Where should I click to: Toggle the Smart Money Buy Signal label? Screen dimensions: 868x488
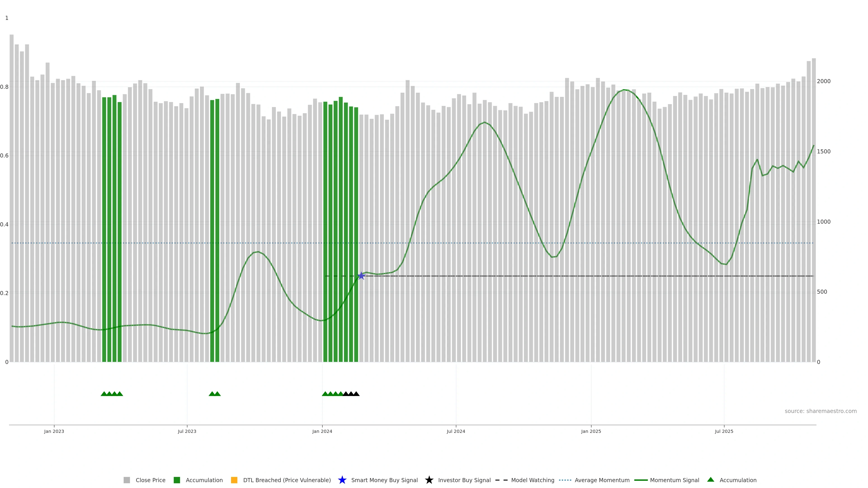pyautogui.click(x=384, y=480)
